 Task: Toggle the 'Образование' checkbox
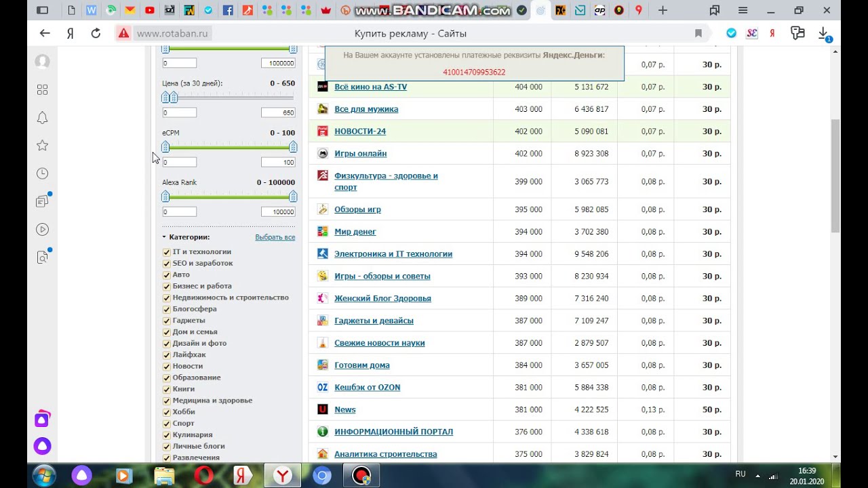(x=166, y=378)
